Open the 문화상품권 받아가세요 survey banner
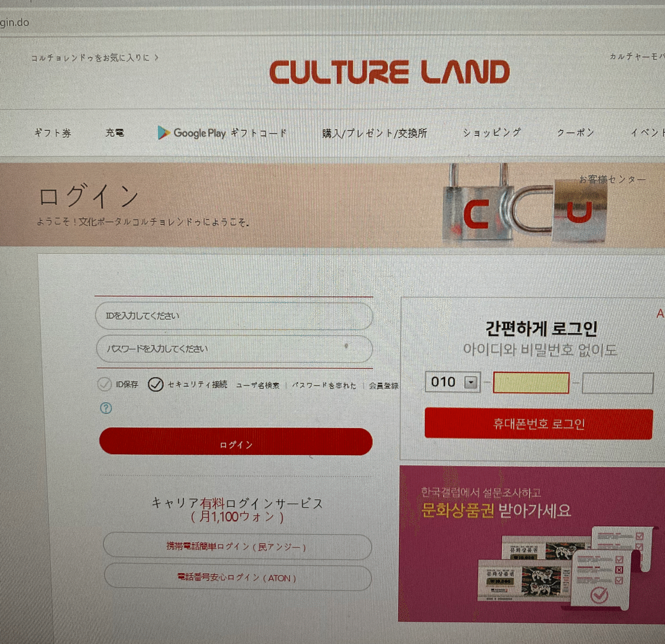Viewport: 665px width, 644px height. (531, 544)
